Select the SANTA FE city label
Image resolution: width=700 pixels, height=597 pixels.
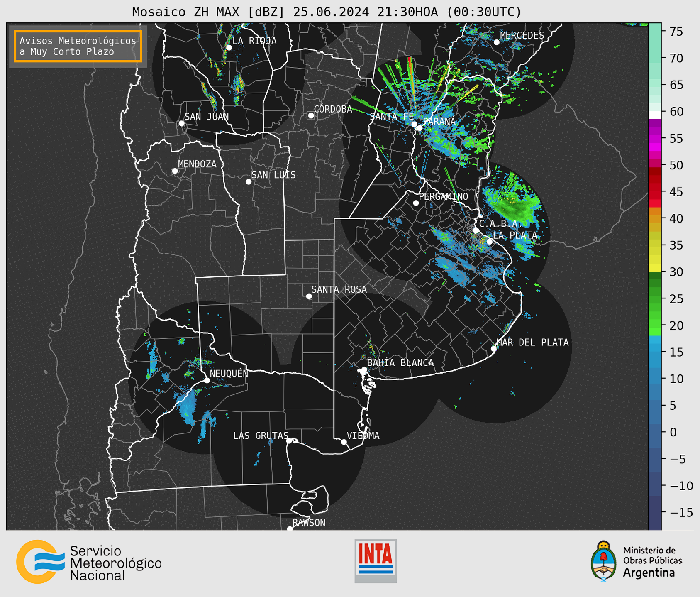pos(392,117)
